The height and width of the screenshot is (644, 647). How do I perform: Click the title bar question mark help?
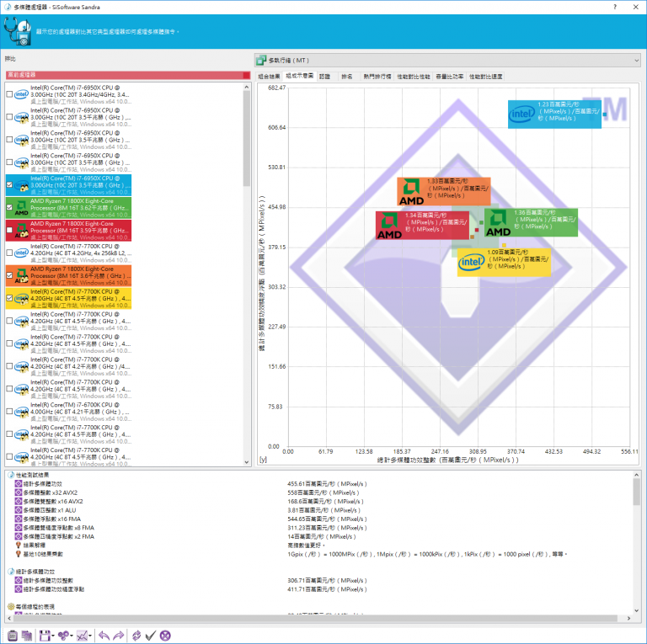coord(615,7)
